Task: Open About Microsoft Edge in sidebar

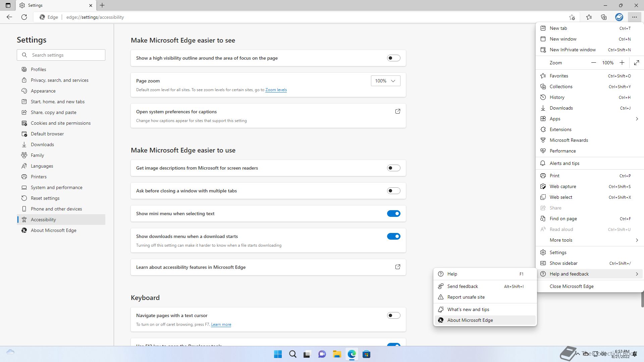Action: tap(61, 230)
